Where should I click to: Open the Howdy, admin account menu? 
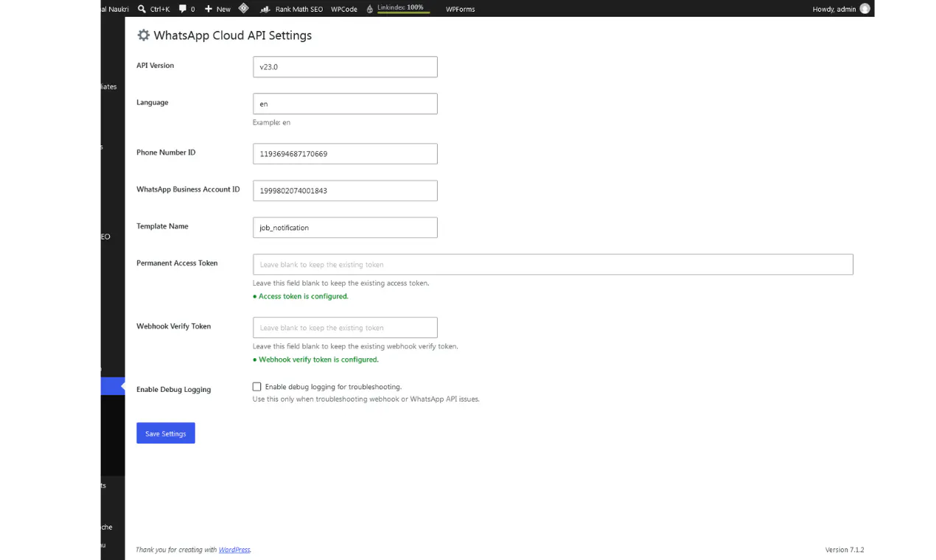point(841,9)
